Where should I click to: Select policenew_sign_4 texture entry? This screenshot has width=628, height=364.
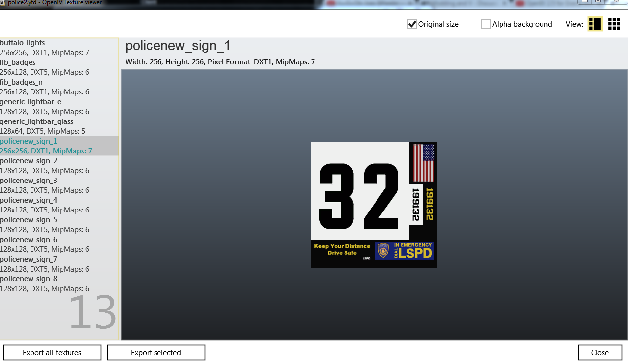[x=59, y=205]
